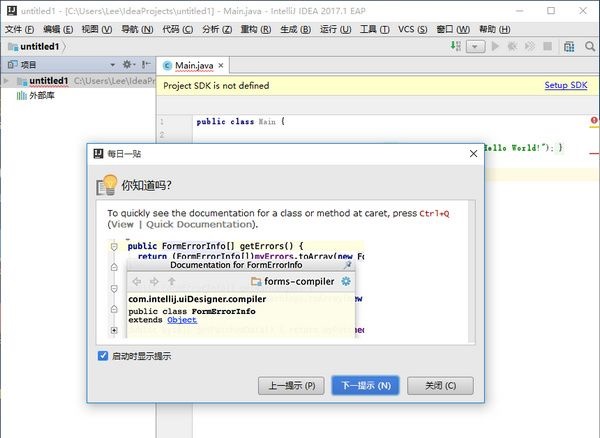
Task: Click the back arrow in documentation popup image
Action: point(137,282)
